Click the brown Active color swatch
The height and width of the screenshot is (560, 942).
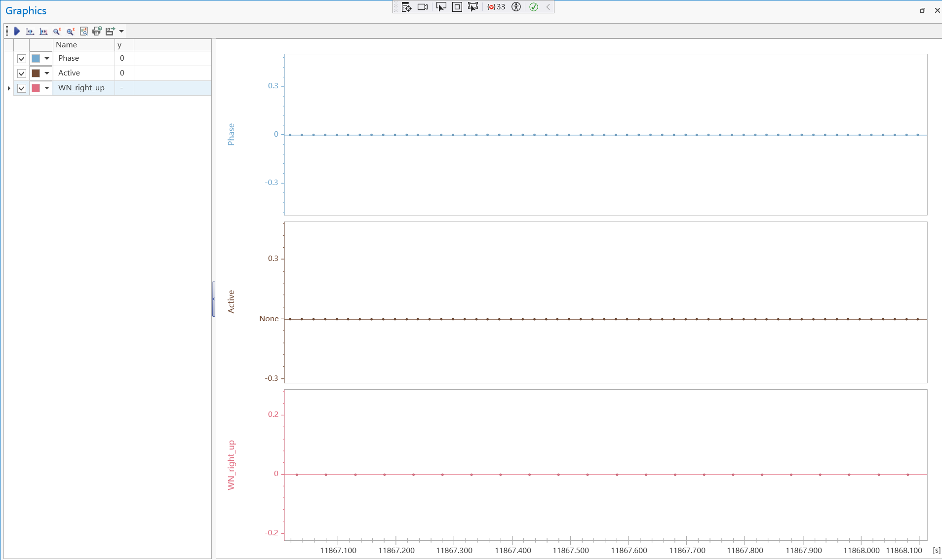tap(36, 74)
